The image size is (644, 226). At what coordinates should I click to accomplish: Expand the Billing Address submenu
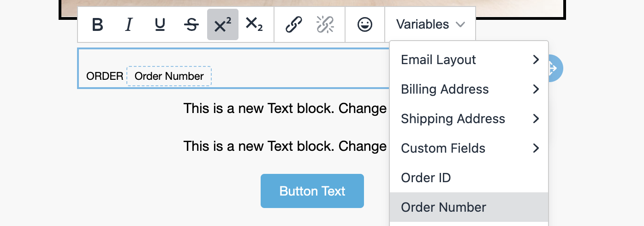pyautogui.click(x=469, y=89)
